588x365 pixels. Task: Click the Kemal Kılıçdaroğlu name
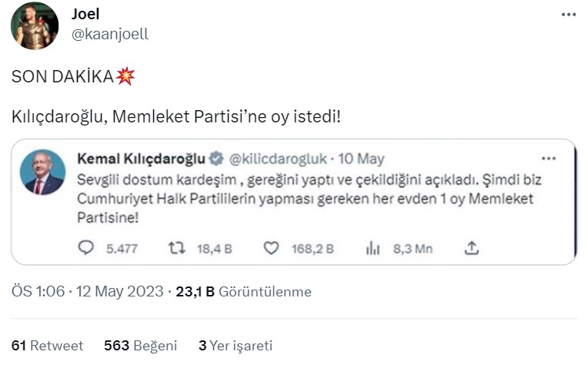[141, 159]
